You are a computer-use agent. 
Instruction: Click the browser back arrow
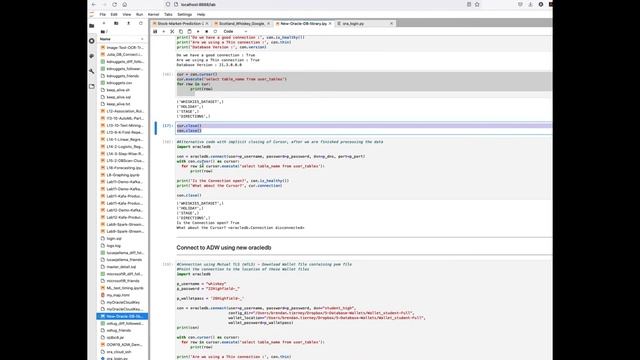pos(94,4)
